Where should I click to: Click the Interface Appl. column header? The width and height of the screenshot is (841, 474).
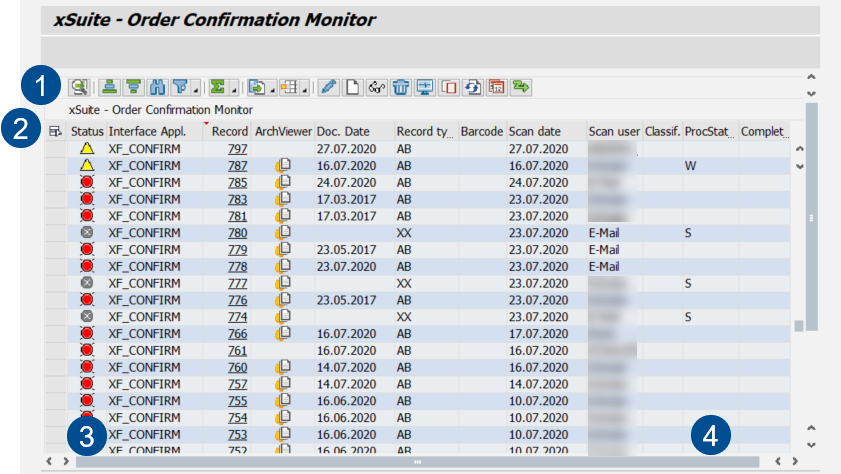[x=154, y=131]
